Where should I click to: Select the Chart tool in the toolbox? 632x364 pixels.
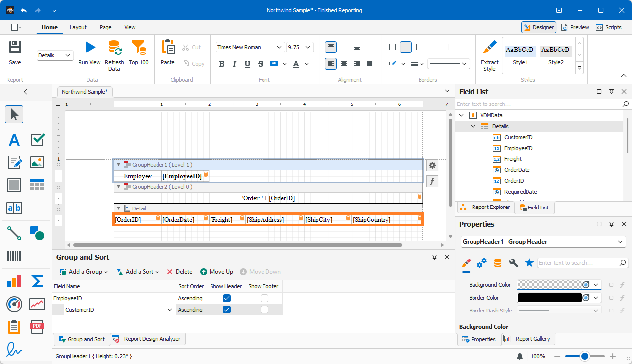pos(13,281)
